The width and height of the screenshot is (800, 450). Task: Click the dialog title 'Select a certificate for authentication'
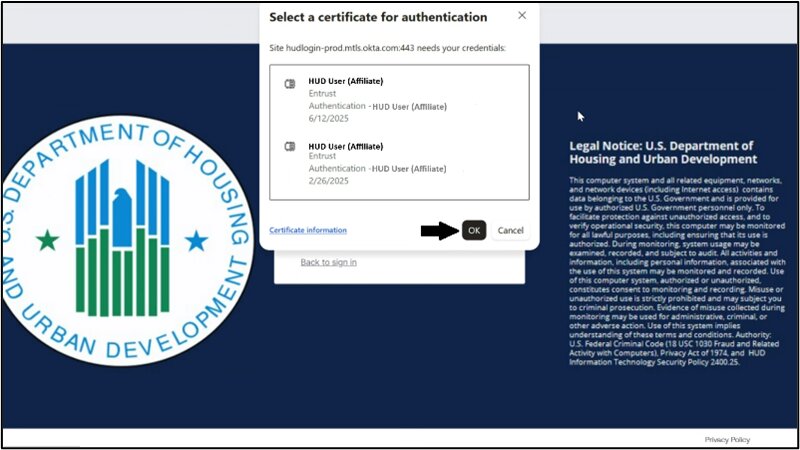click(378, 17)
